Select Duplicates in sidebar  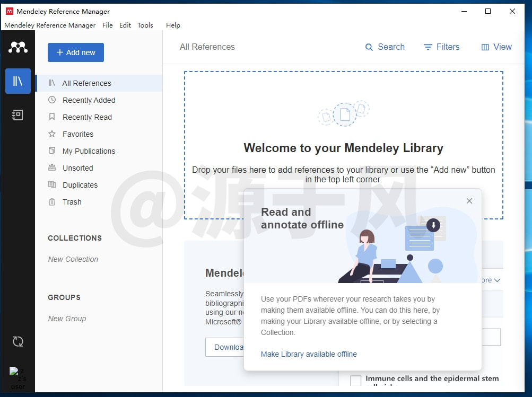[99, 185]
